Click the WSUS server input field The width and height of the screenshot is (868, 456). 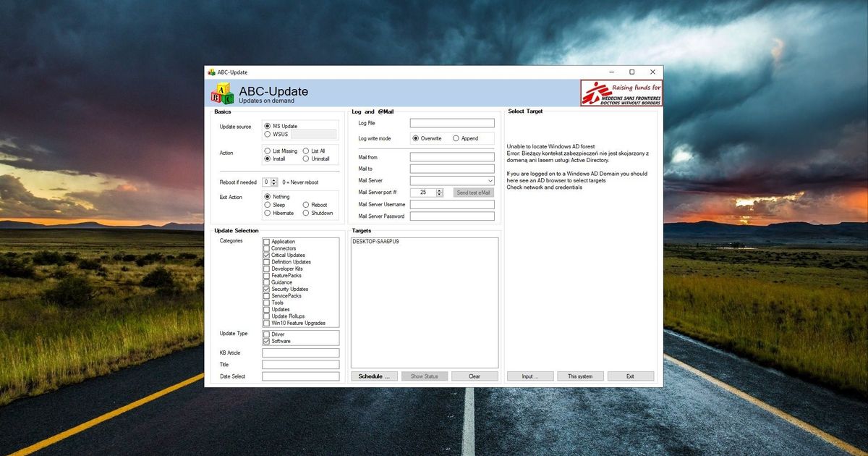[x=313, y=134]
